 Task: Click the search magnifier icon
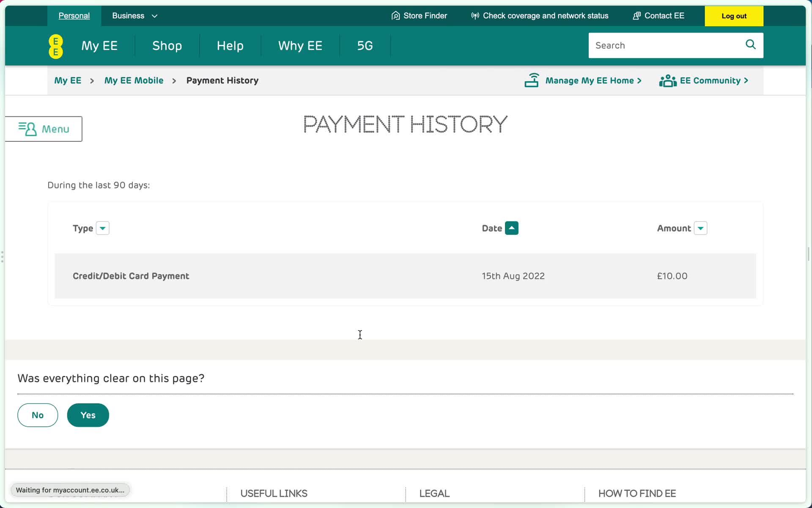click(751, 44)
